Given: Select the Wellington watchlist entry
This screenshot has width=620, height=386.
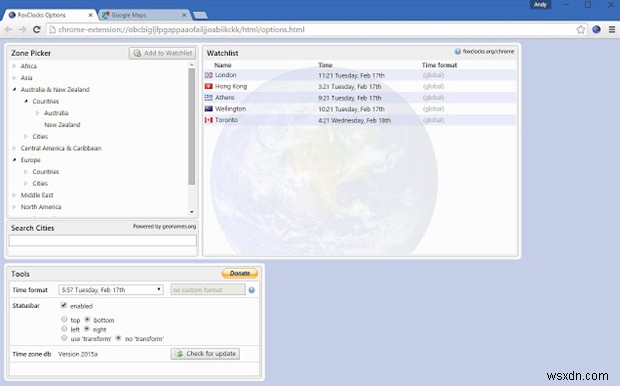Looking at the screenshot, I should 360,109.
